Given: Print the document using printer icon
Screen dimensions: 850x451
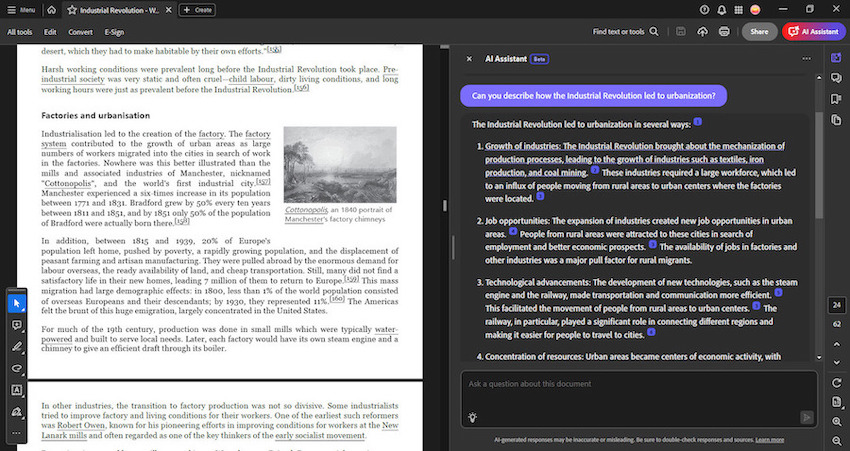Looking at the screenshot, I should tap(726, 31).
